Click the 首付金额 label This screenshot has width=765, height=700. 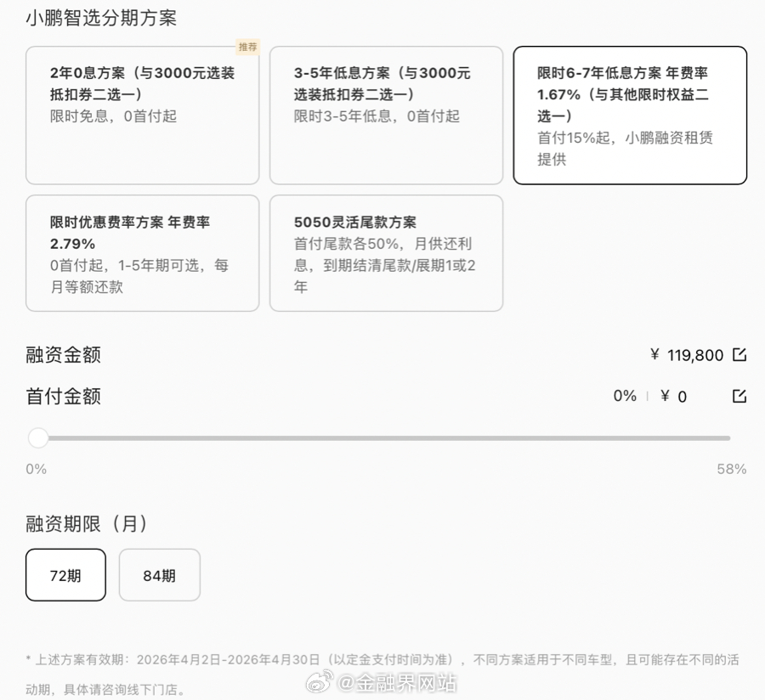pos(64,397)
